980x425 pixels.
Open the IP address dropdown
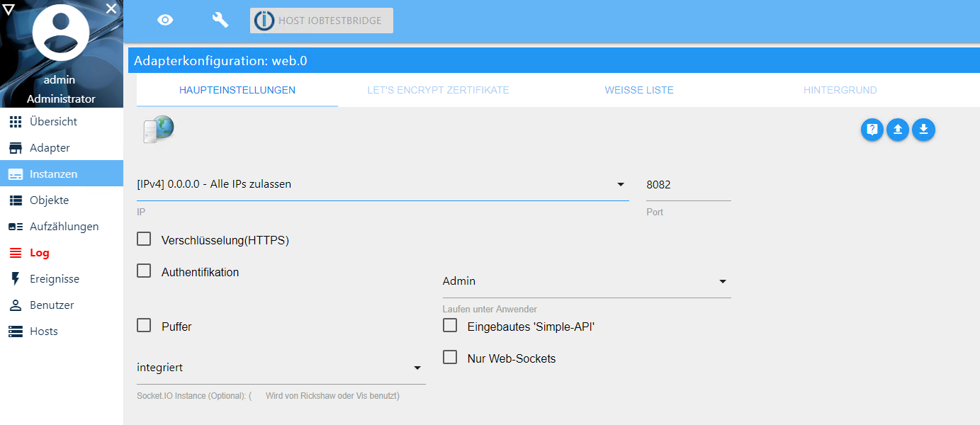click(x=383, y=185)
